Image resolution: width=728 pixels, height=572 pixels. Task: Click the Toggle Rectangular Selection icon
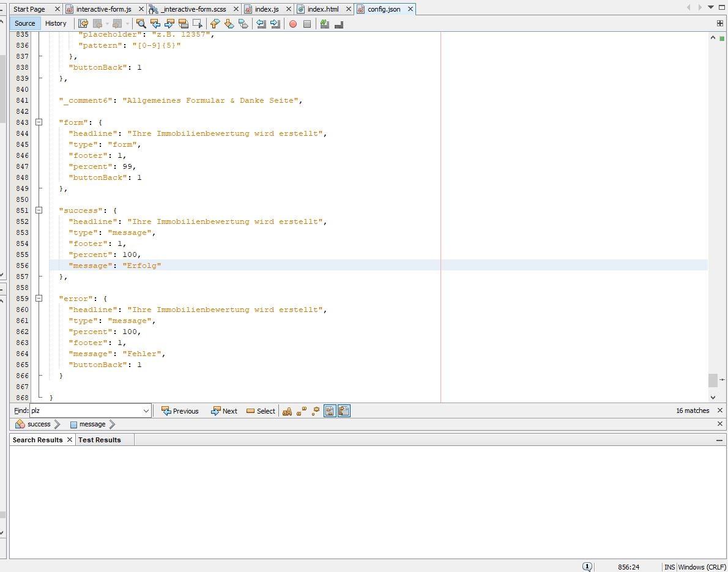click(197, 24)
